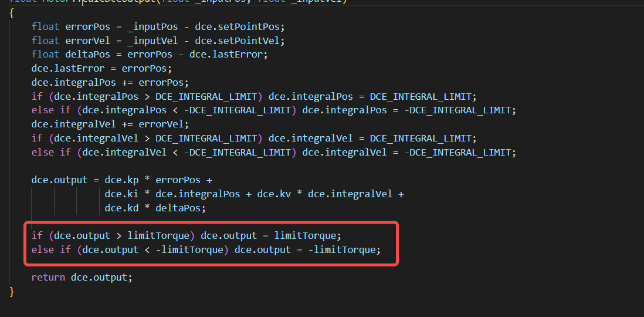This screenshot has height=317, width=644.
Task: Click the 'else if (dce.integralPos < -DCE_INTEGRAL_LIMIT)' line
Action: [x=274, y=110]
